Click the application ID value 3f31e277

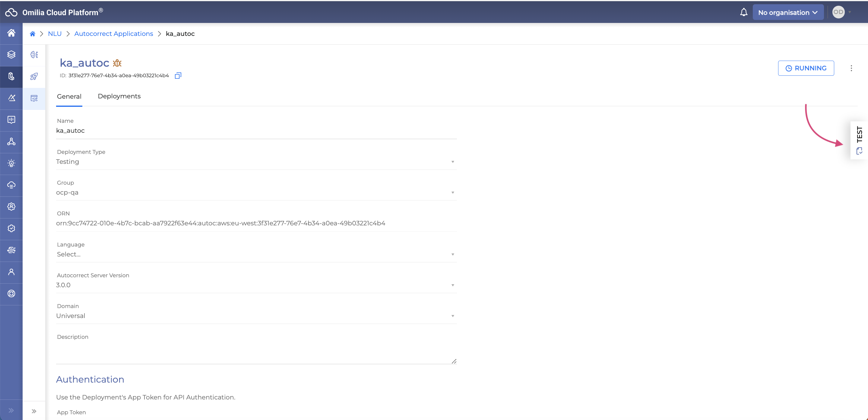[119, 75]
